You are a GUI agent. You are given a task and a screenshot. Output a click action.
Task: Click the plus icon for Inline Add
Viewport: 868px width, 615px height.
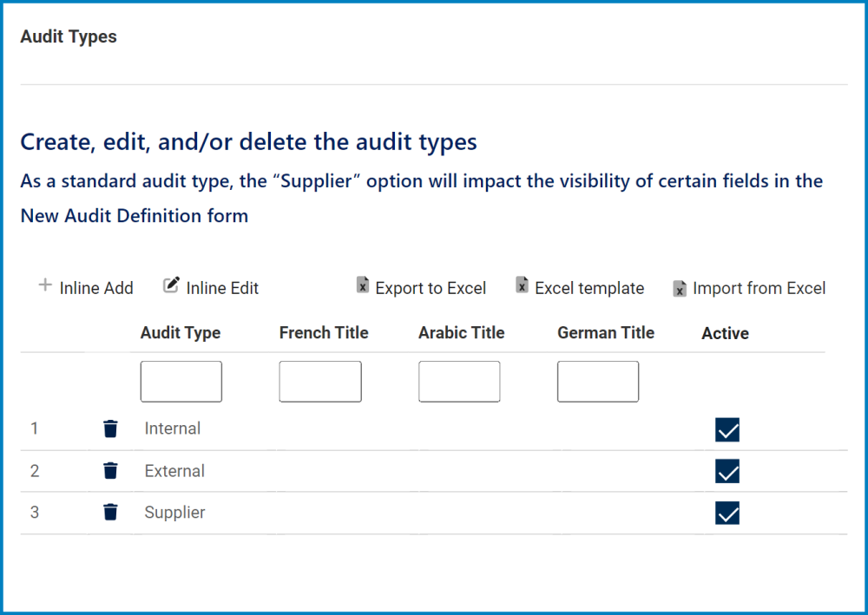pos(43,285)
